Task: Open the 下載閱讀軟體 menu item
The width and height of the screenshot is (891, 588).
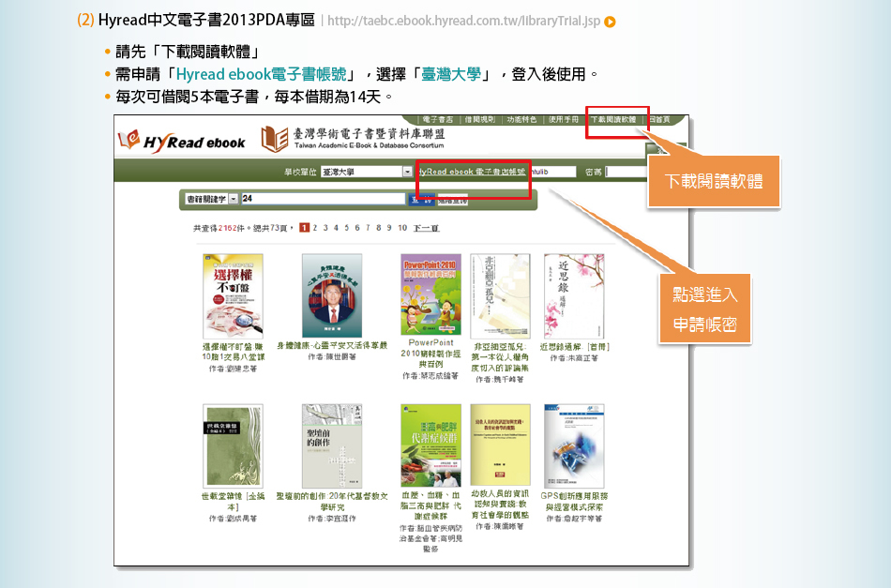Action: coord(612,119)
